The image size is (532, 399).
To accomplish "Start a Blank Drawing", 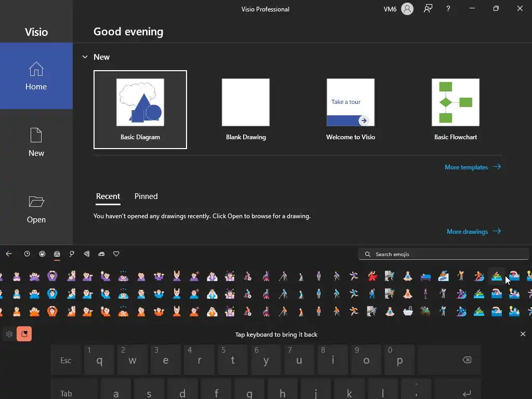I will coord(246,110).
